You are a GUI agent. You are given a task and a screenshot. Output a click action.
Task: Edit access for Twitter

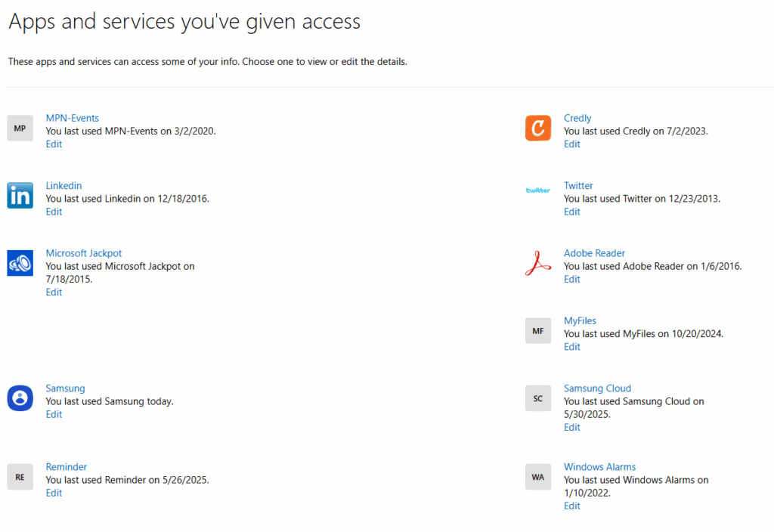(572, 212)
